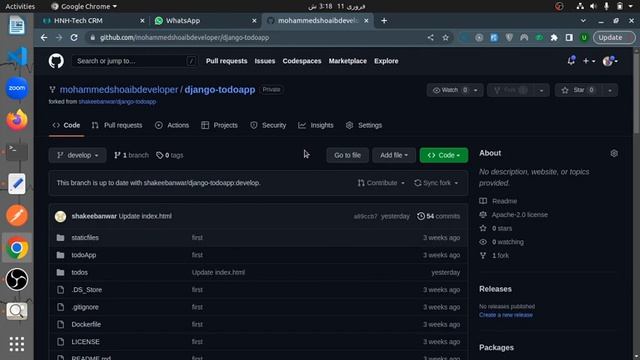This screenshot has width=640, height=360.
Task: Open the Terminal from the dock
Action: coord(17,152)
